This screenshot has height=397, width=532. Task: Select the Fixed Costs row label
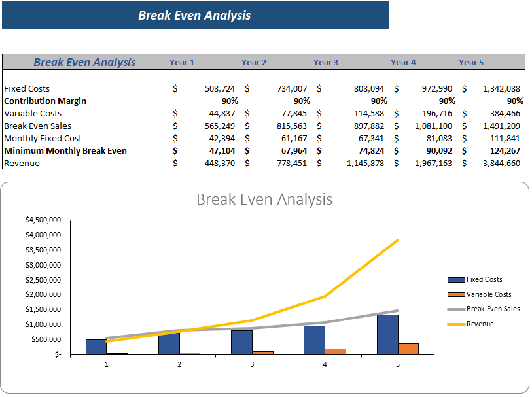pos(27,88)
